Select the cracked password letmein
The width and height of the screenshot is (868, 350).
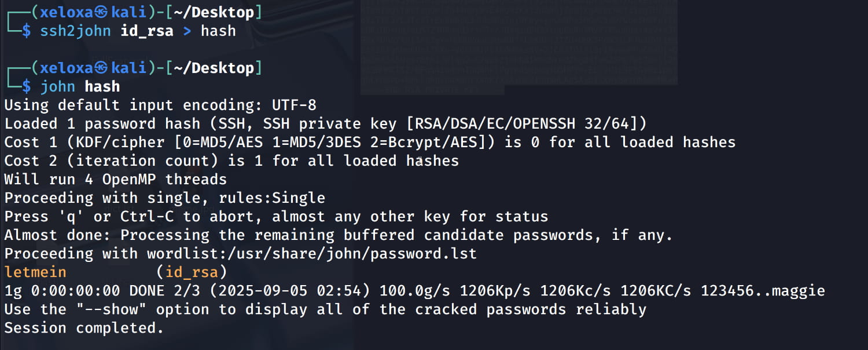(35, 272)
